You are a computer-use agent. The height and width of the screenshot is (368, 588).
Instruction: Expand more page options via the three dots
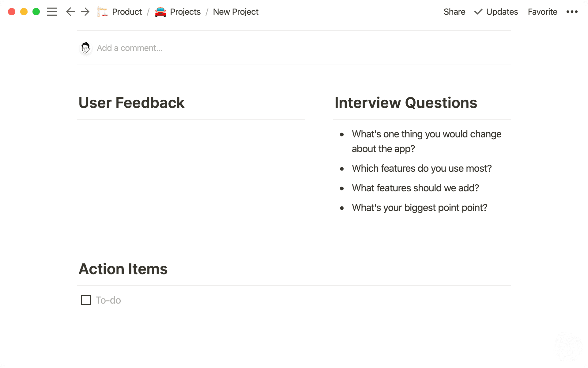point(572,12)
